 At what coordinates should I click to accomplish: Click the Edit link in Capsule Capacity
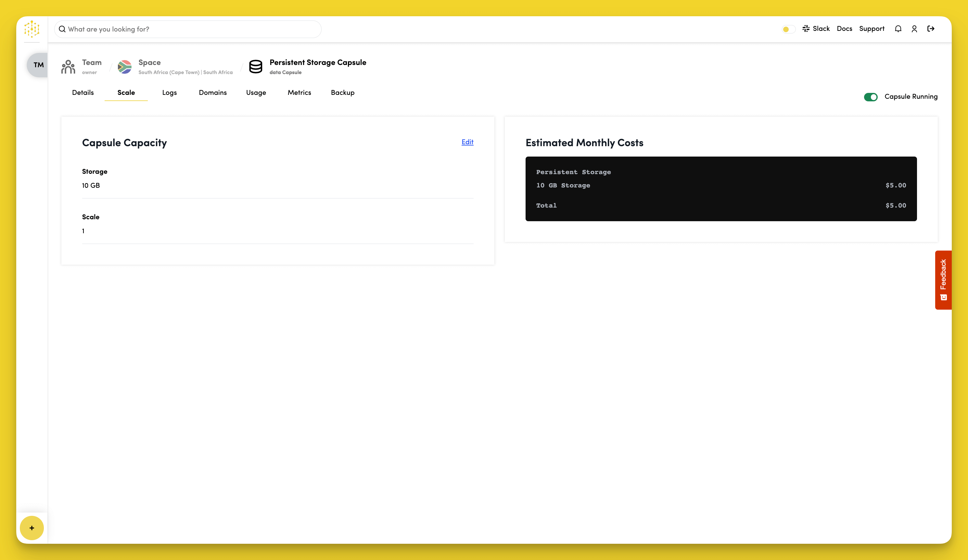pyautogui.click(x=467, y=142)
